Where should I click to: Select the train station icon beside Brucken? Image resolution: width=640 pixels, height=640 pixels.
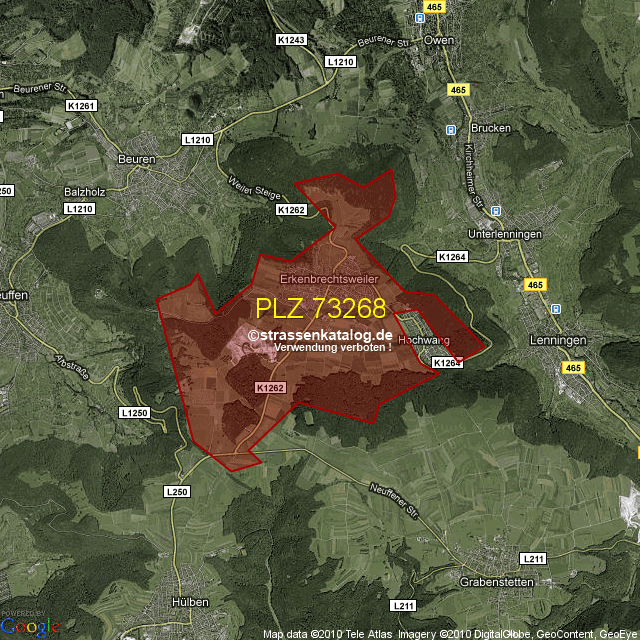[x=451, y=129]
